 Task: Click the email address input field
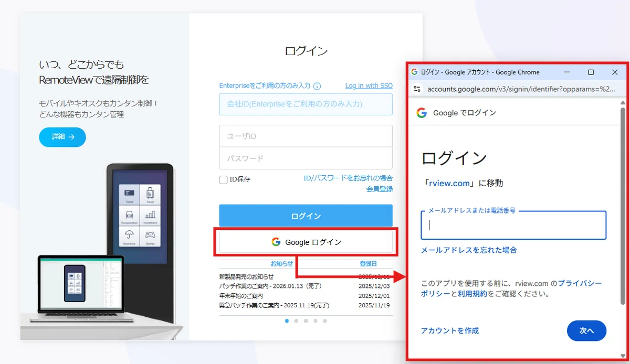[513, 225]
